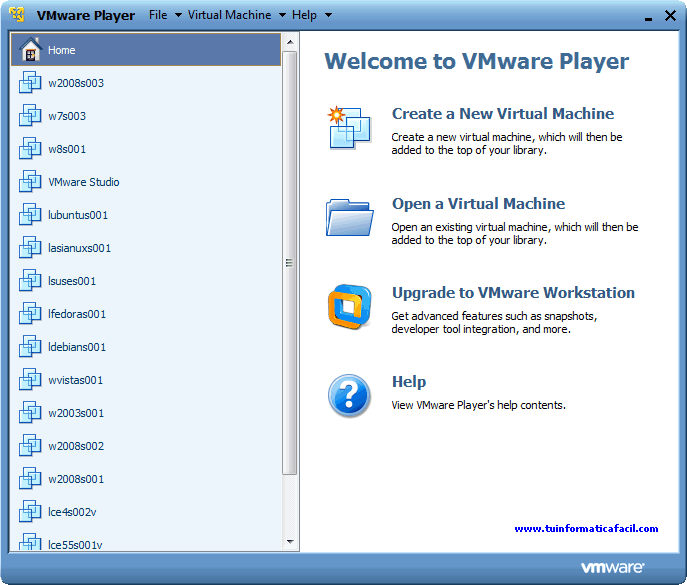Click the VMware Workstation upgrade icon
The width and height of the screenshot is (687, 585).
point(349,307)
